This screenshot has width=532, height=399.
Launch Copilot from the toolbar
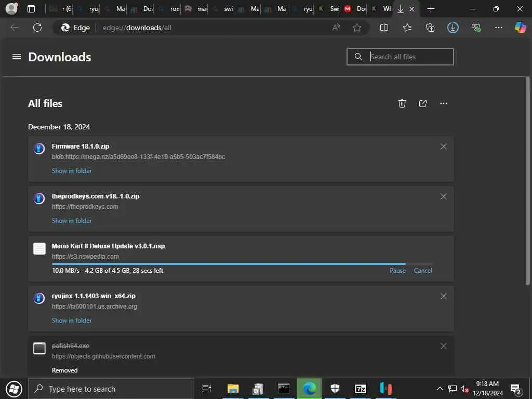pos(520,28)
